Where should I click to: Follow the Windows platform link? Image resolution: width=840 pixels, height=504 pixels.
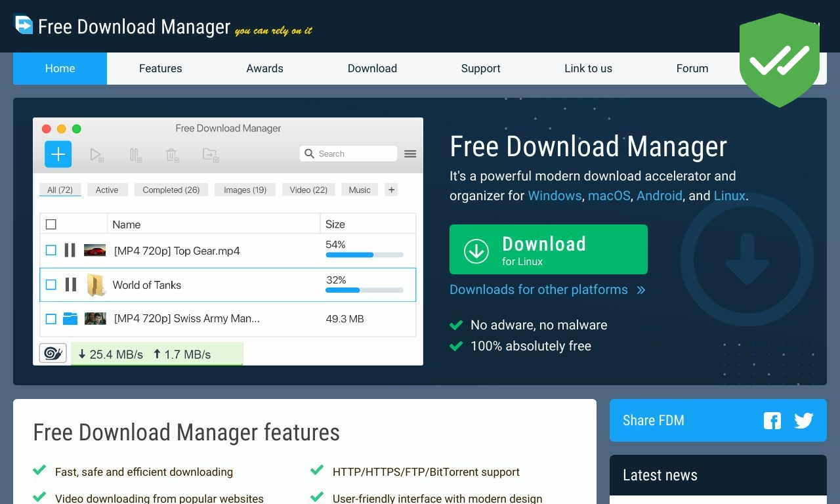coord(555,196)
